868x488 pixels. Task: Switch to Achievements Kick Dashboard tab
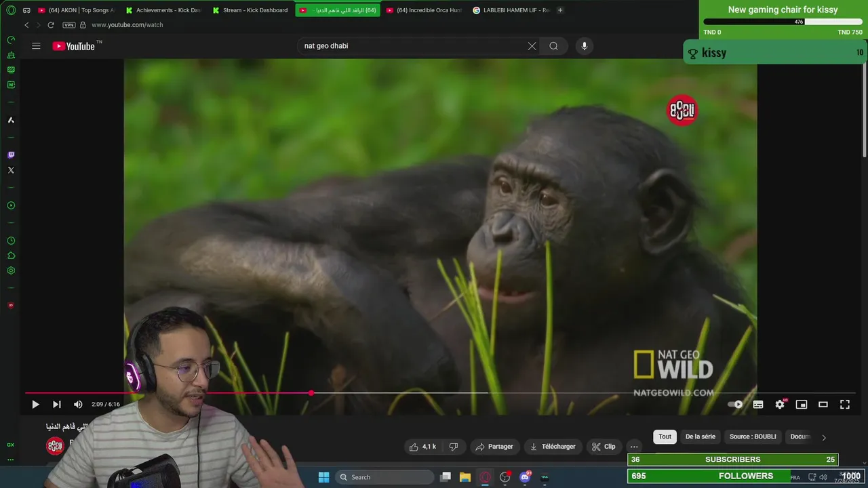(163, 10)
